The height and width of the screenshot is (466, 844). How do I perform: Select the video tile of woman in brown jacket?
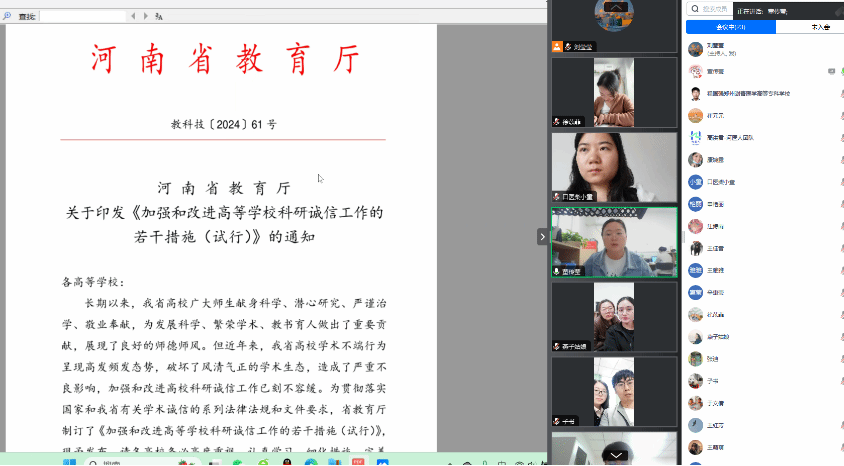coord(614,93)
